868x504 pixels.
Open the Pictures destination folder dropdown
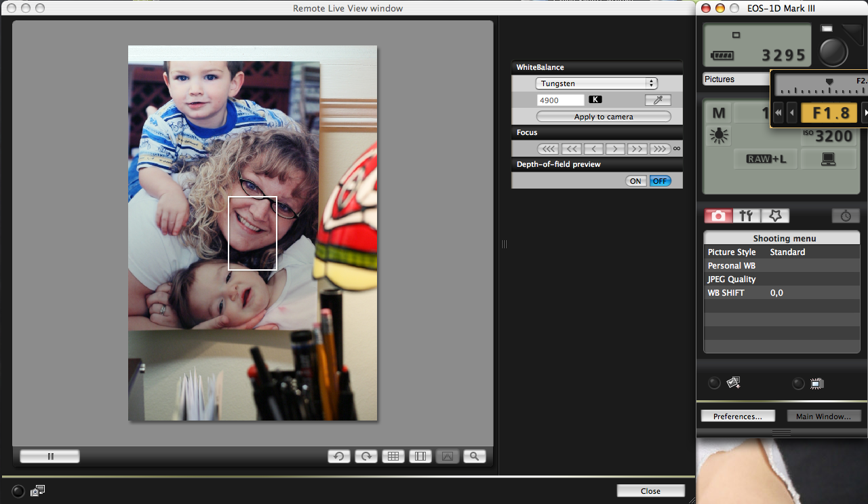736,79
